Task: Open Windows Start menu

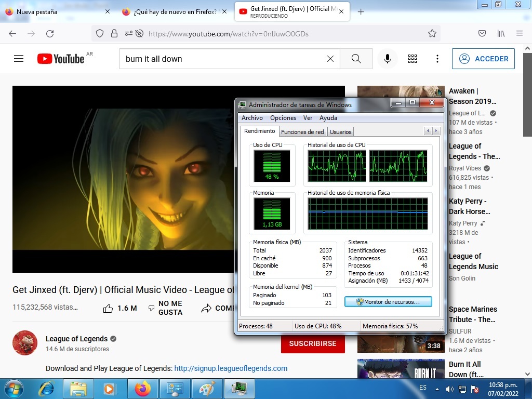Action: coord(14,389)
